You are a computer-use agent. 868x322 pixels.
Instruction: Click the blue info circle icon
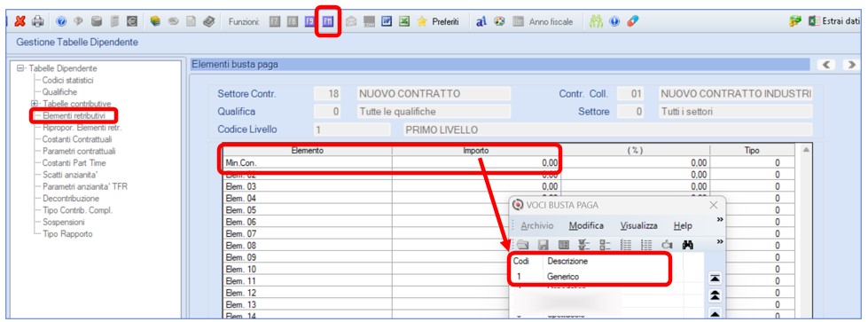pos(614,21)
